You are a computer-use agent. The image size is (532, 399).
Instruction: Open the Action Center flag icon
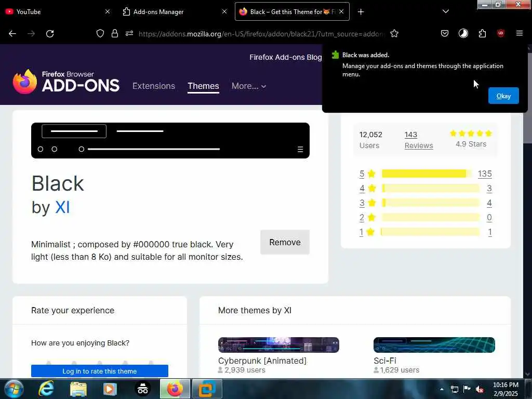pos(467,389)
